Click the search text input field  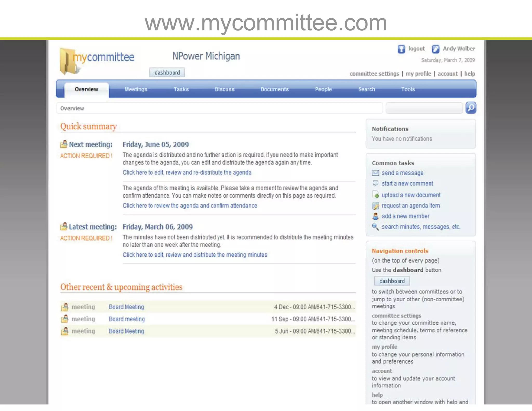click(x=424, y=108)
